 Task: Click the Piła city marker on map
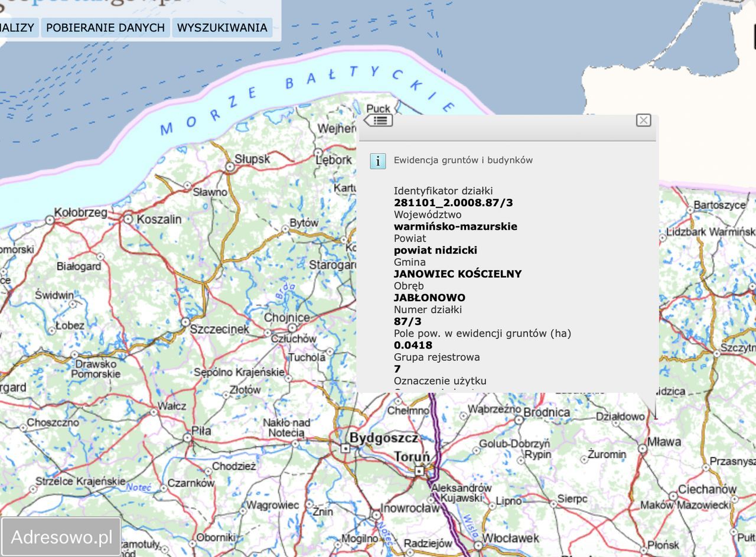click(x=187, y=438)
